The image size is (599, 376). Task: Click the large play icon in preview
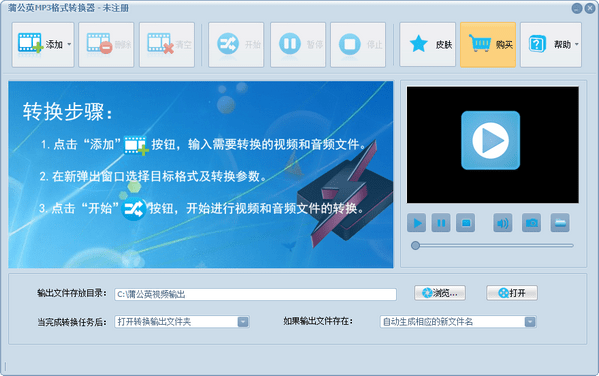click(x=491, y=140)
